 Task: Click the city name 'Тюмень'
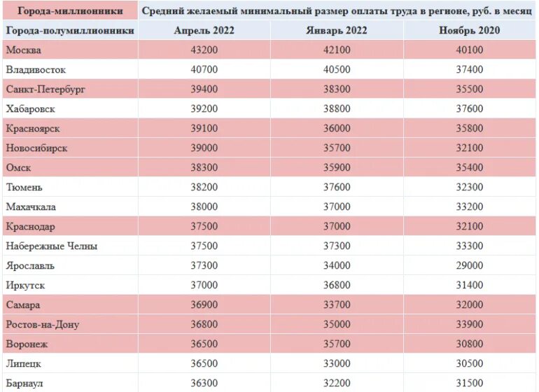(24, 187)
